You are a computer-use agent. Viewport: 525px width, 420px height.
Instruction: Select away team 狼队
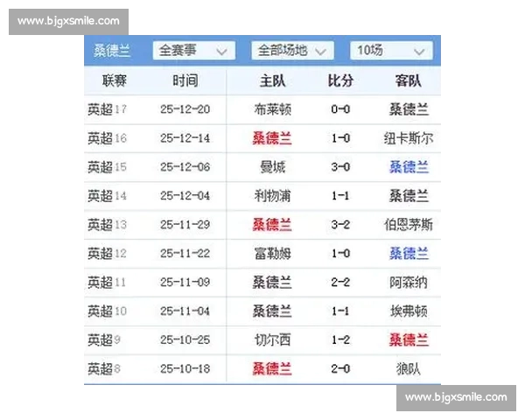coord(409,368)
